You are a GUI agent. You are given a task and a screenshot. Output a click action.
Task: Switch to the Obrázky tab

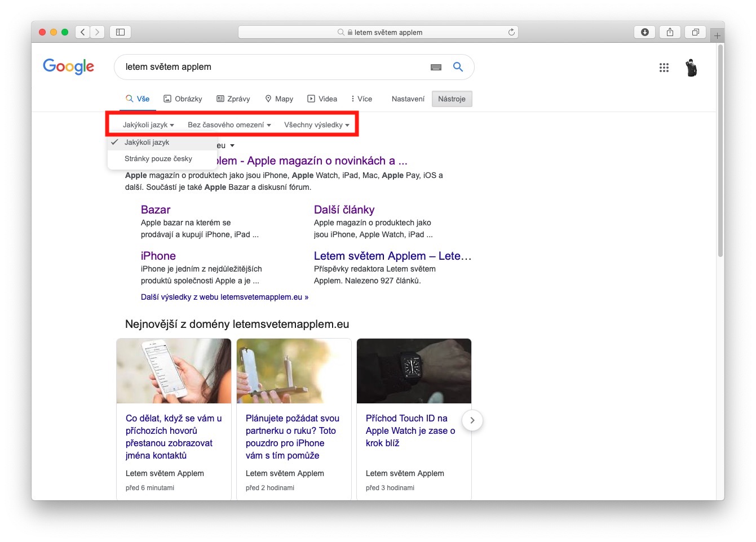(183, 99)
